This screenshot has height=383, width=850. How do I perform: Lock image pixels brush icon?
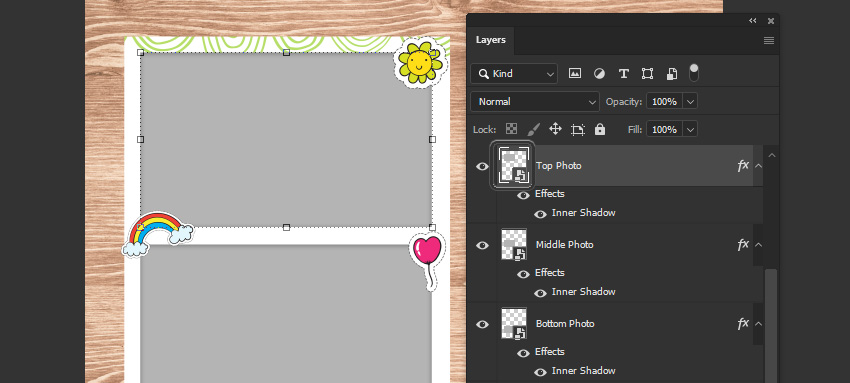(x=533, y=129)
